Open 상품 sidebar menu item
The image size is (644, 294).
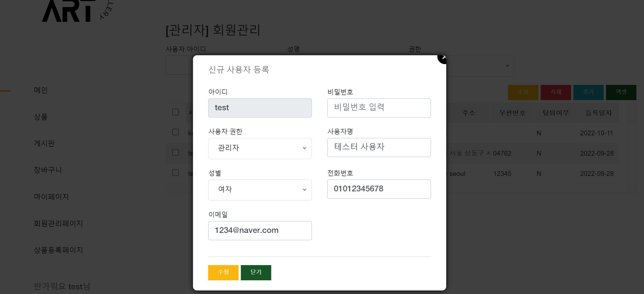(41, 117)
